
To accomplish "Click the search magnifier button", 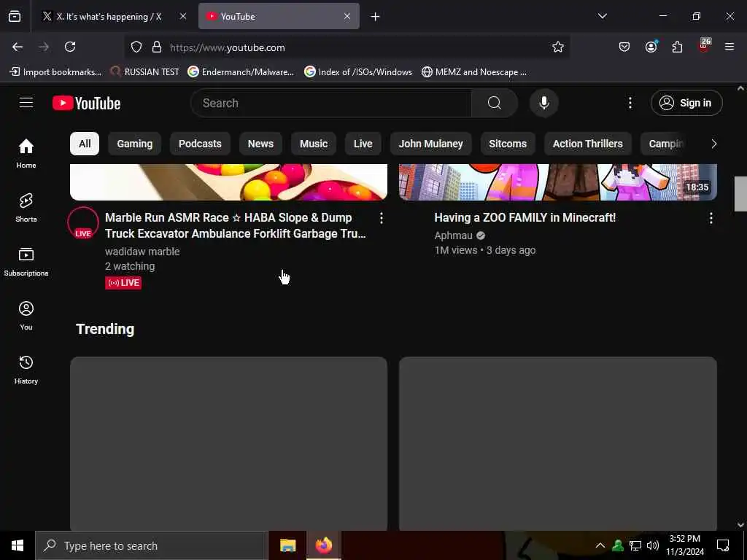I will coord(495,103).
